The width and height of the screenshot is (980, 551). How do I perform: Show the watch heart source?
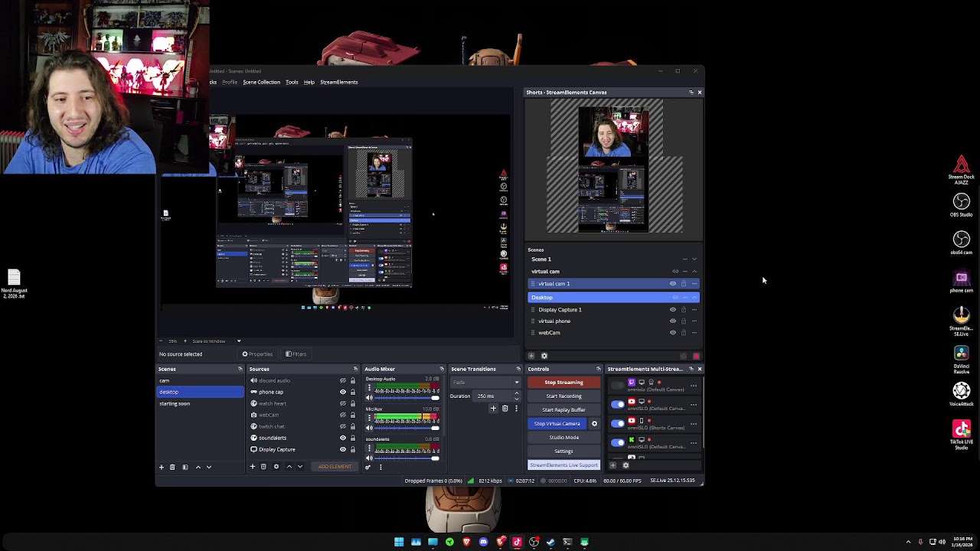[343, 403]
